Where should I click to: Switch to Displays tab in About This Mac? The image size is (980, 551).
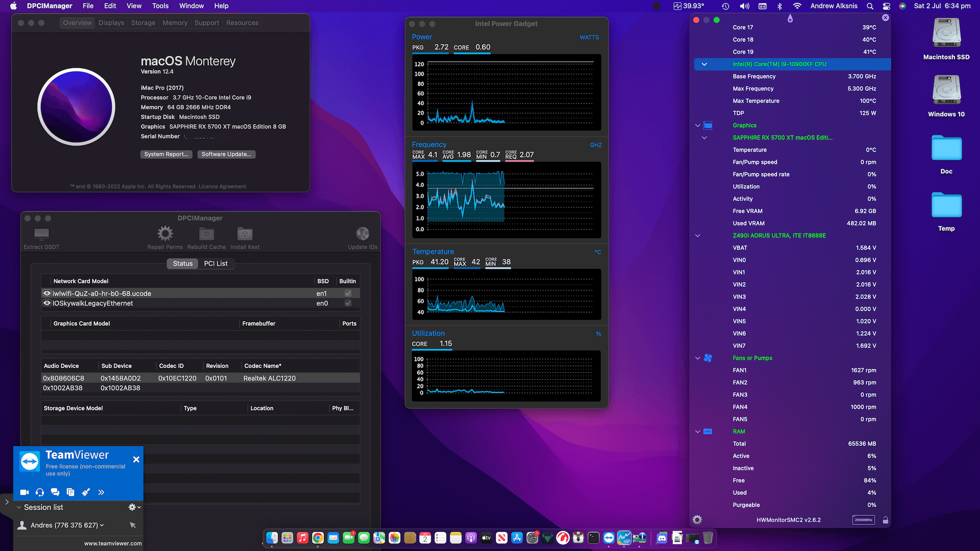pos(111,23)
